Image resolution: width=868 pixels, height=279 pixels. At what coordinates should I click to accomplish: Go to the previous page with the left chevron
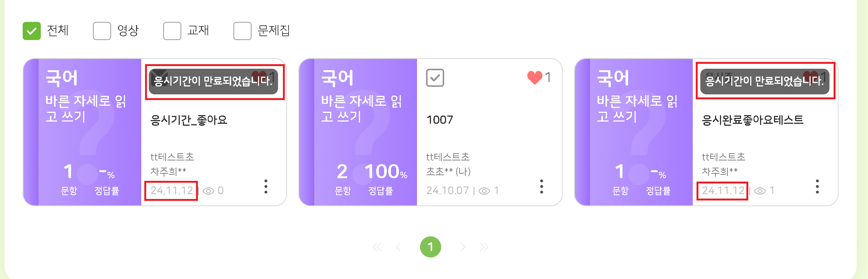pos(398,247)
